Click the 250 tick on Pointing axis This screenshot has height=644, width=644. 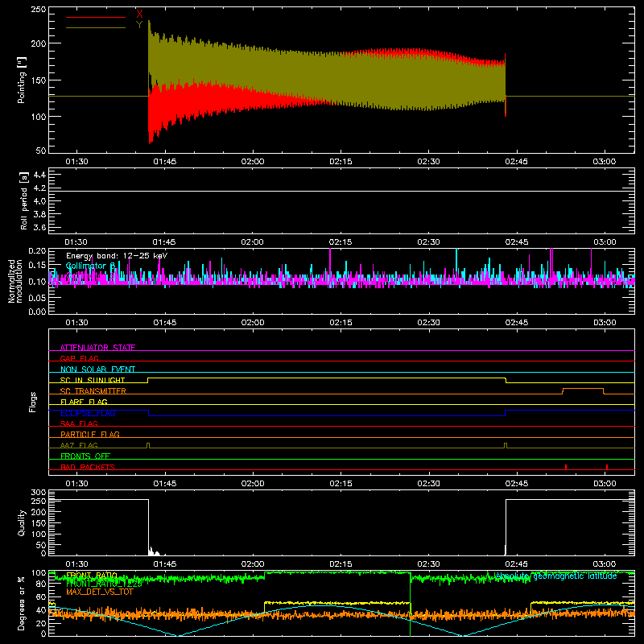click(x=39, y=10)
